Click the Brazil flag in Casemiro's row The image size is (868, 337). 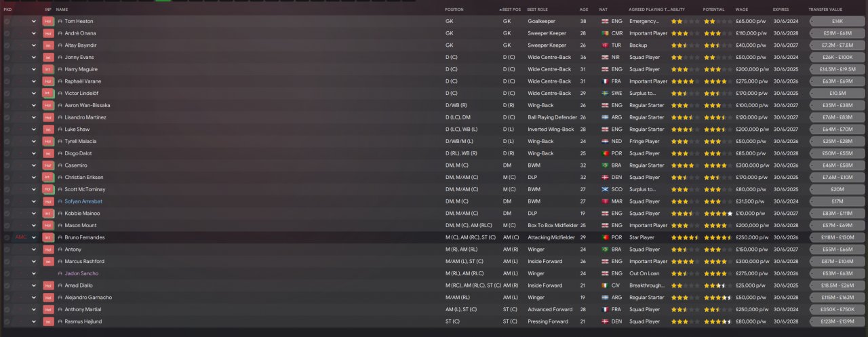[x=604, y=165]
